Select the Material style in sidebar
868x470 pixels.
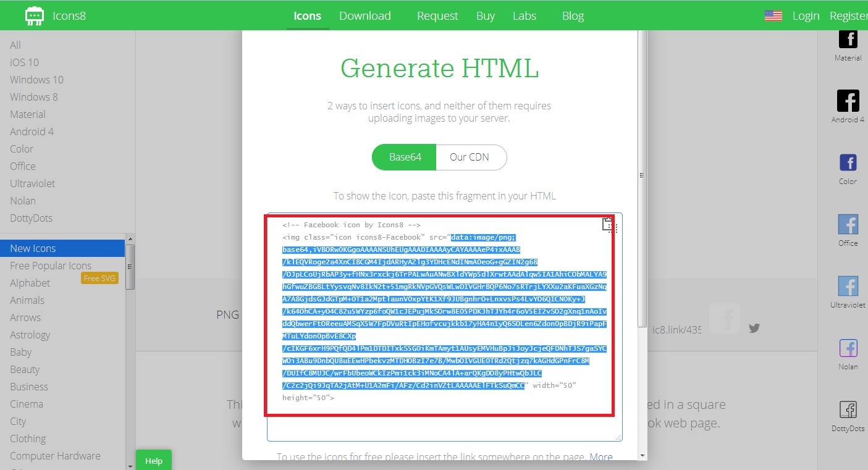click(28, 114)
